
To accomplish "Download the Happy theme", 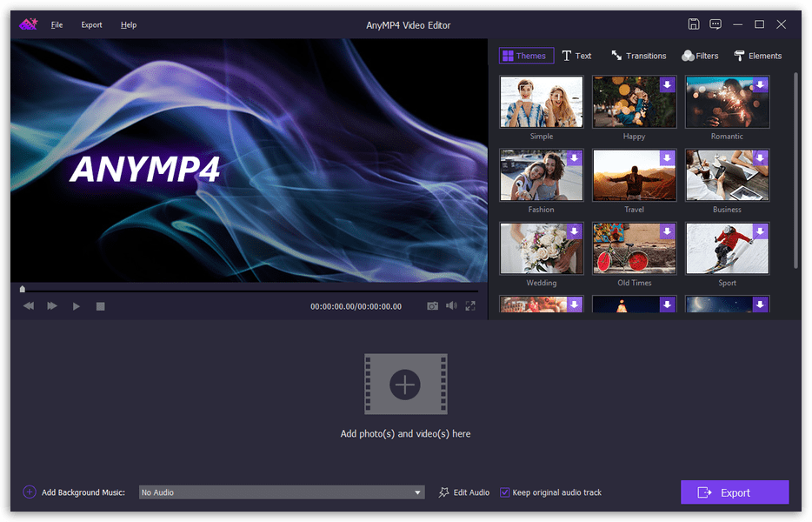I will click(668, 84).
